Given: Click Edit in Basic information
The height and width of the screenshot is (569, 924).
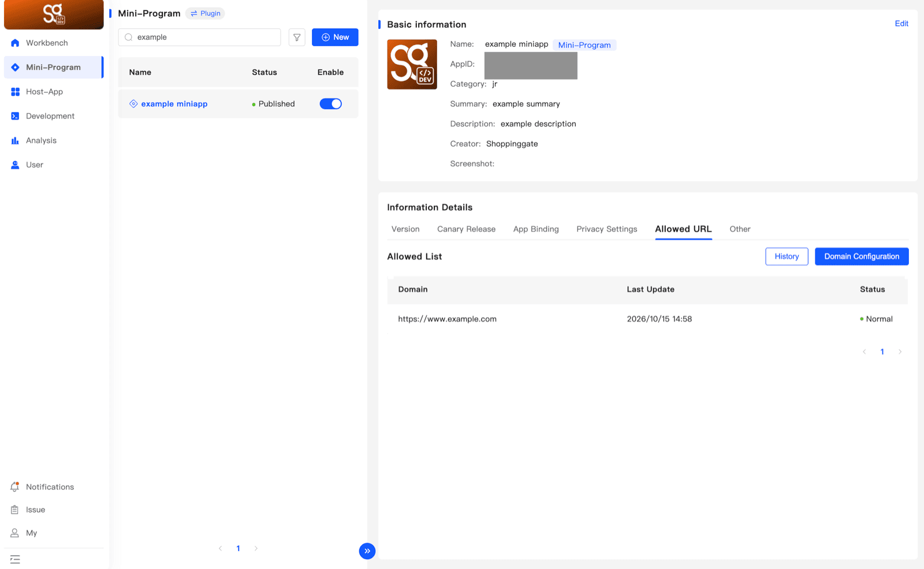Looking at the screenshot, I should point(901,24).
